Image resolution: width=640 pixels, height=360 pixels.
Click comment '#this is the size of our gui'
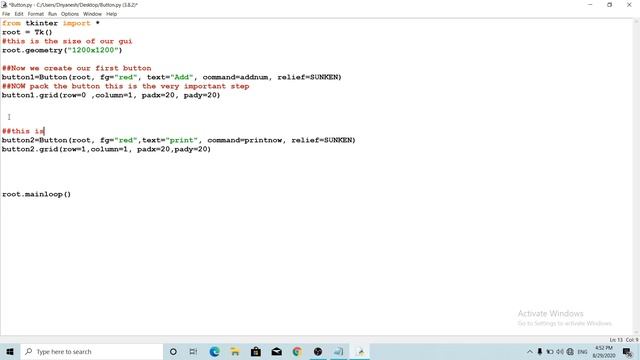click(x=67, y=41)
